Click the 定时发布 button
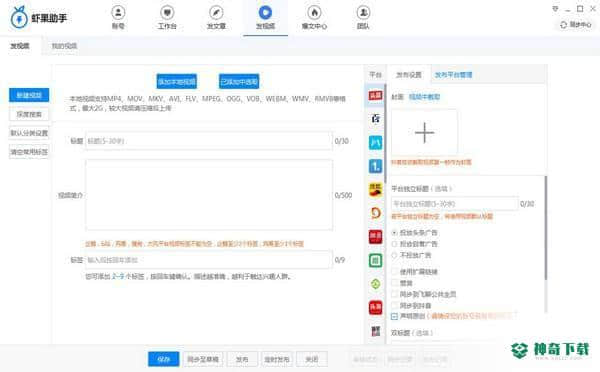600x372 pixels. pyautogui.click(x=277, y=359)
